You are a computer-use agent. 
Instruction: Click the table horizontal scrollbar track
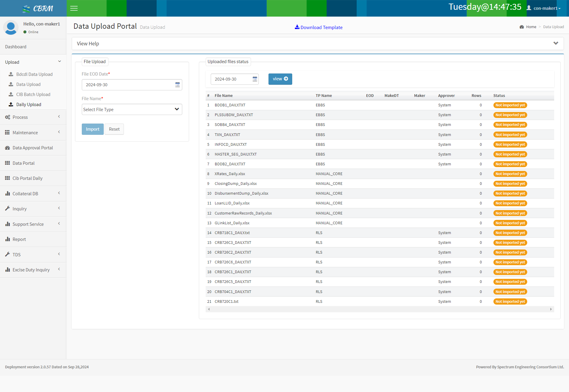click(x=380, y=309)
